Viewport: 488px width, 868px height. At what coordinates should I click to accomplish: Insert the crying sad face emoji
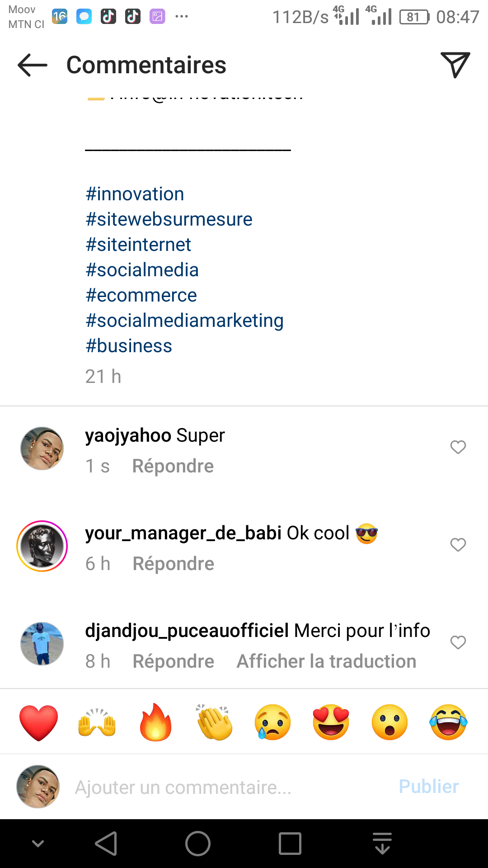click(272, 722)
